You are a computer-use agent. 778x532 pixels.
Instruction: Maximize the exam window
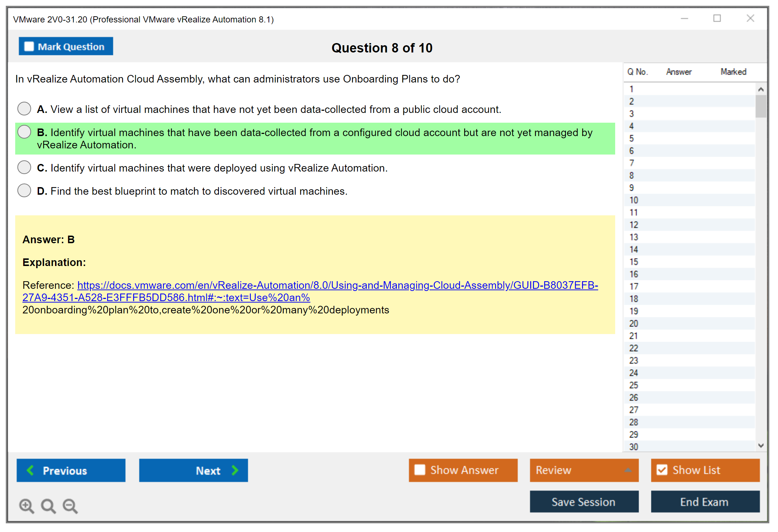tap(717, 18)
